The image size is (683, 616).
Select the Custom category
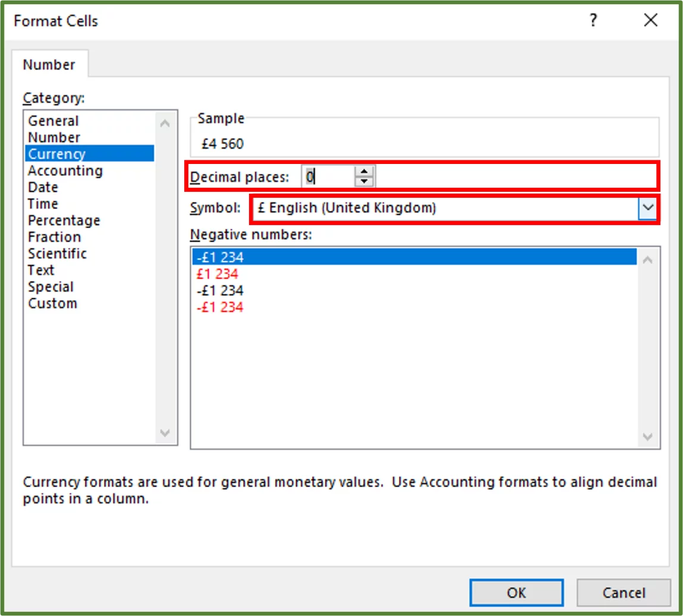(x=52, y=304)
